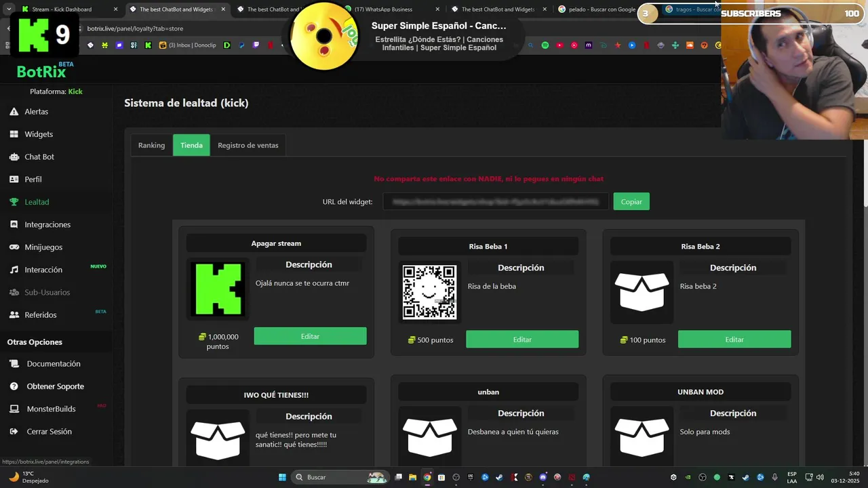This screenshot has width=868, height=488.
Task: Click the blurred widget URL field
Action: [x=496, y=201]
